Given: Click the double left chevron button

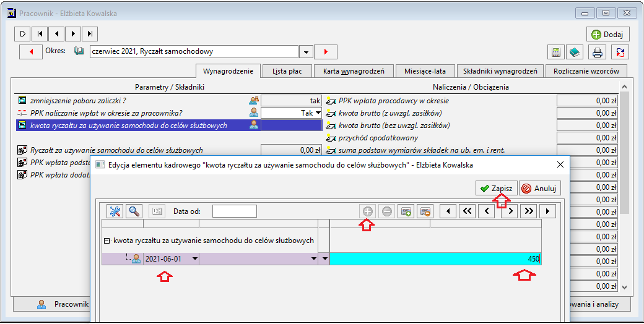Looking at the screenshot, I should point(467,211).
